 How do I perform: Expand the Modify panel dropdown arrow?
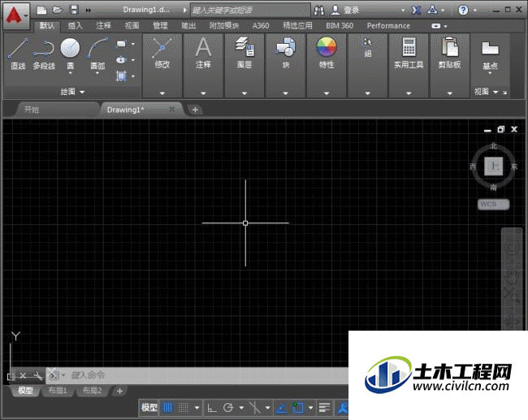coord(162,93)
